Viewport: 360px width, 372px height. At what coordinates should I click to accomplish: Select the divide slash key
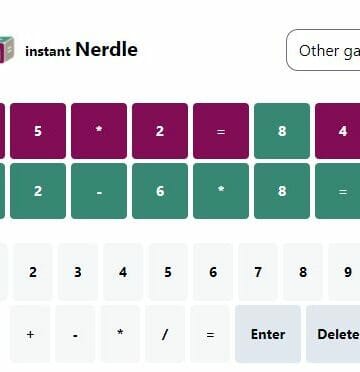(x=165, y=334)
